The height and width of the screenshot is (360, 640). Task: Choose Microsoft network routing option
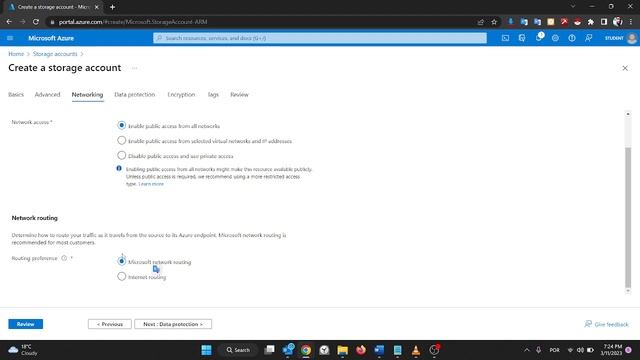122,261
